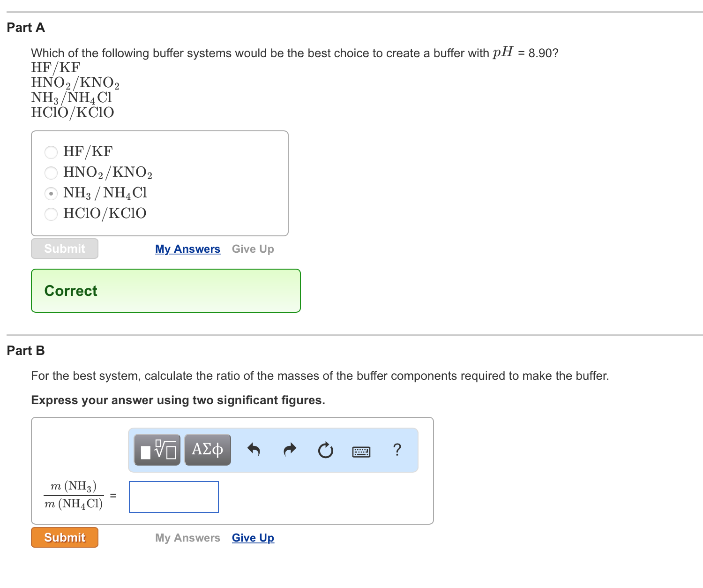Select the HNO2/KNO2 buffer option
This screenshot has height=588, width=703.
51,173
